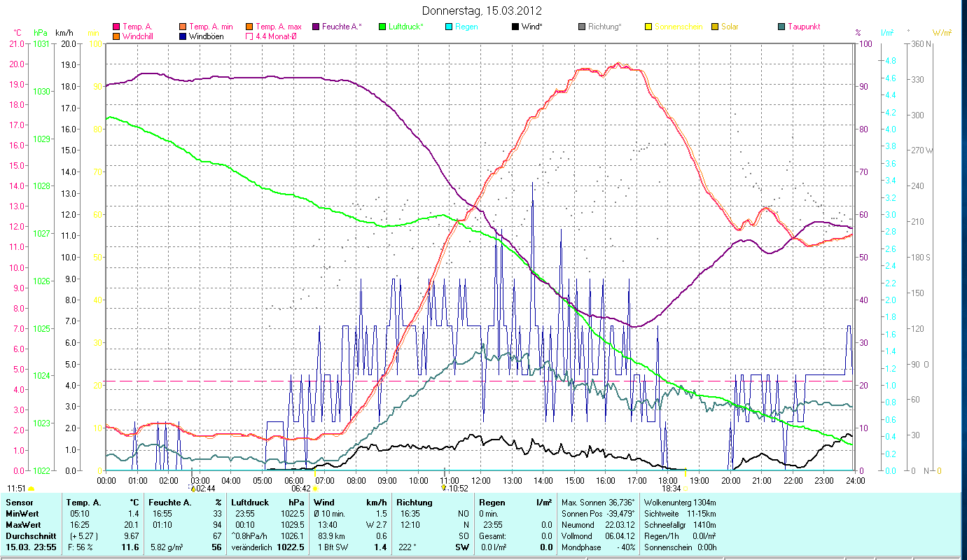Click the orange Windchill legend swatch
The width and height of the screenshot is (967, 560).
click(116, 36)
